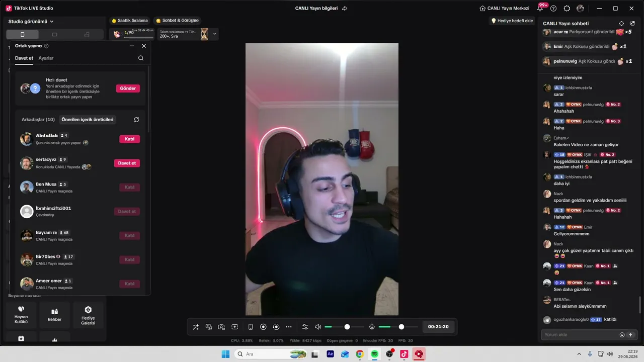Screen dimensions: 644x362
Task: Share CANLI Yayın bilgileri arrow icon
Action: pos(345,9)
